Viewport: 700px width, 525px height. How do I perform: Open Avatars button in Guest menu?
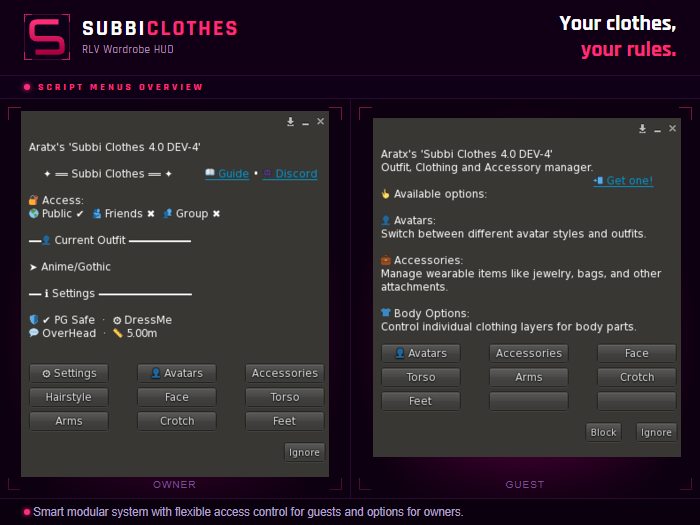(x=421, y=354)
